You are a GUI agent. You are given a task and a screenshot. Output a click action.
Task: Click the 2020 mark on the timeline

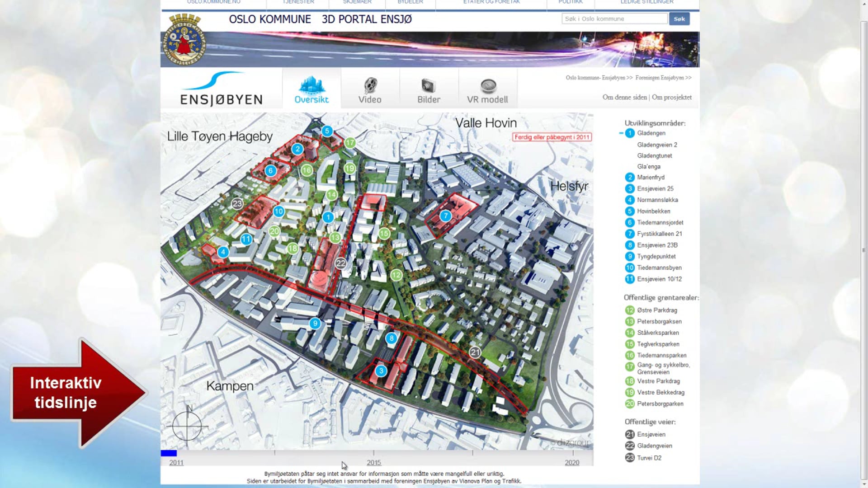tap(572, 462)
